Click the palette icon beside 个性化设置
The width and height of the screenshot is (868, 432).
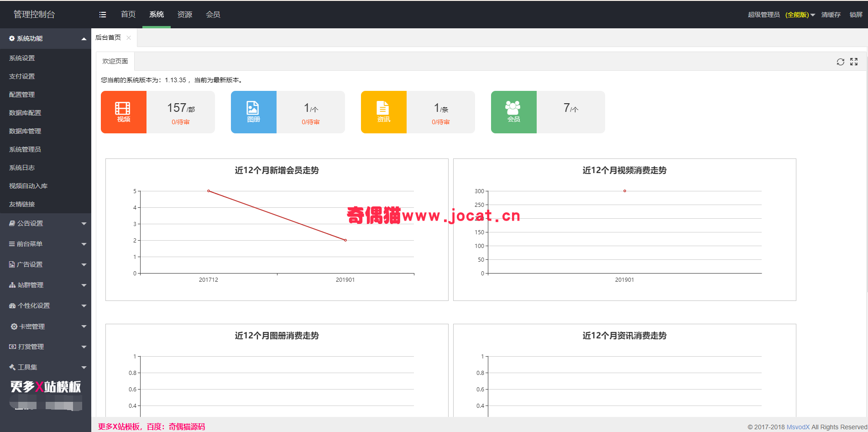(x=12, y=306)
